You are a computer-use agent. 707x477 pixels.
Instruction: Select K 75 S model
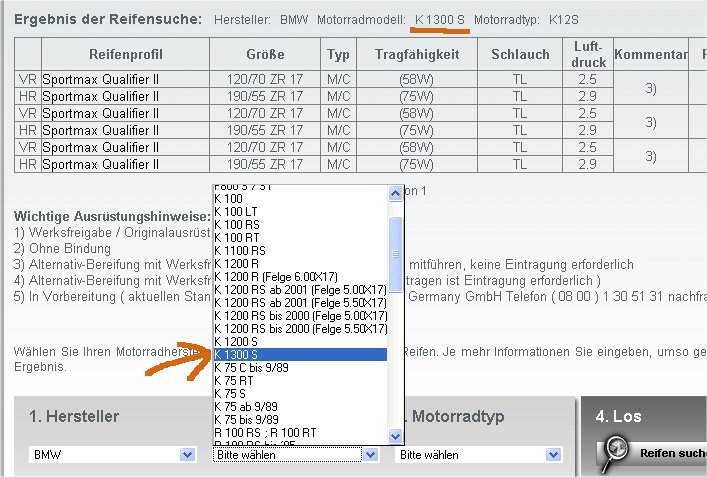point(300,394)
